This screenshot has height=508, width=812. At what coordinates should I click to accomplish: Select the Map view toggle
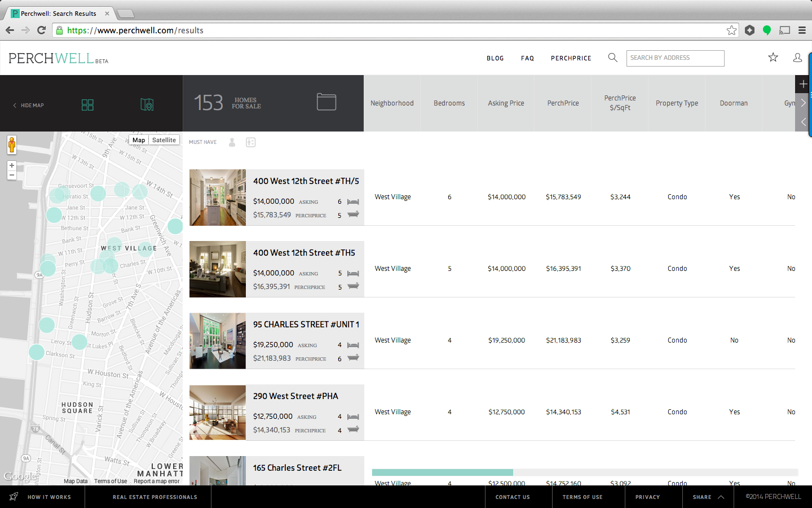pyautogui.click(x=139, y=140)
